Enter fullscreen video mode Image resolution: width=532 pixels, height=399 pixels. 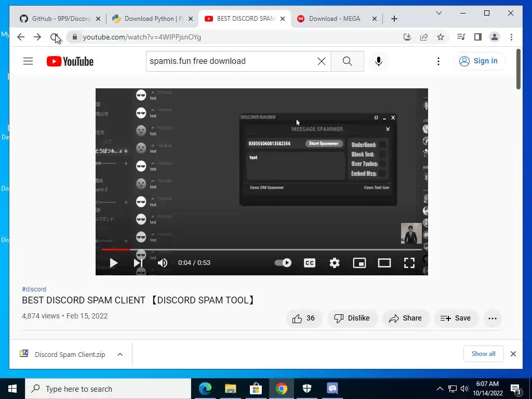tap(409, 263)
